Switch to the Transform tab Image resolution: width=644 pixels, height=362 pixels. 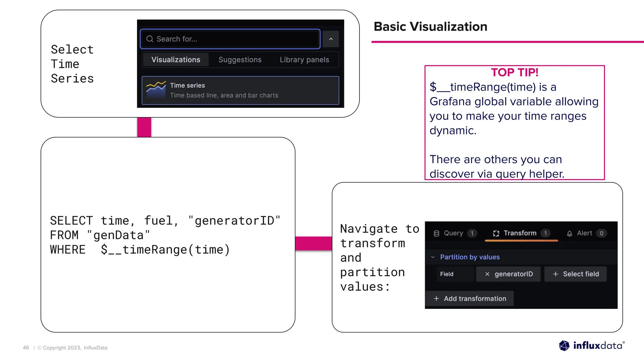(x=521, y=233)
